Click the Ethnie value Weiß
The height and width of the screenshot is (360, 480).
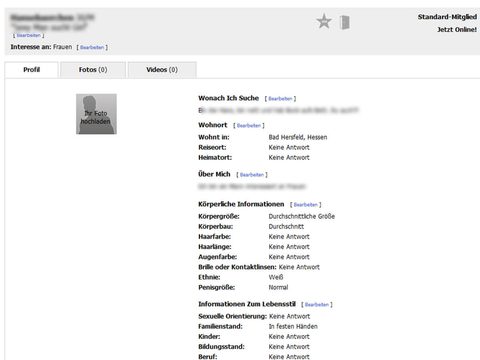pyautogui.click(x=276, y=277)
